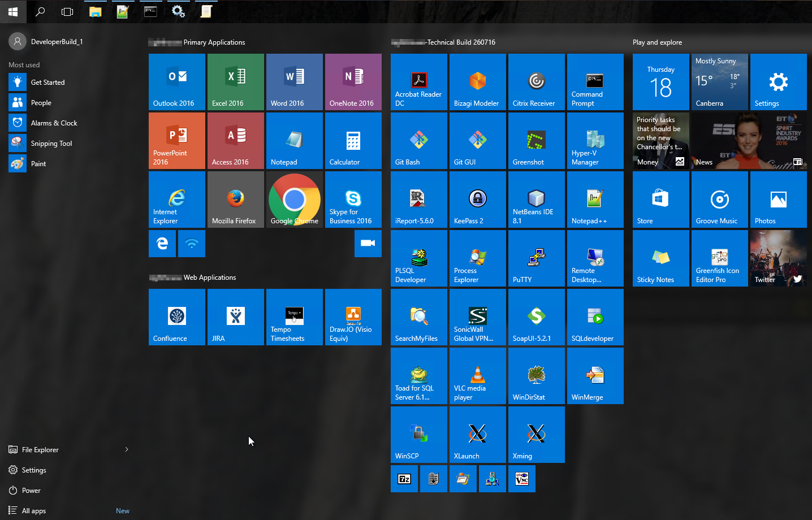Launch PowerPoint 2016 tile
This screenshot has height=520, width=812.
tap(177, 141)
